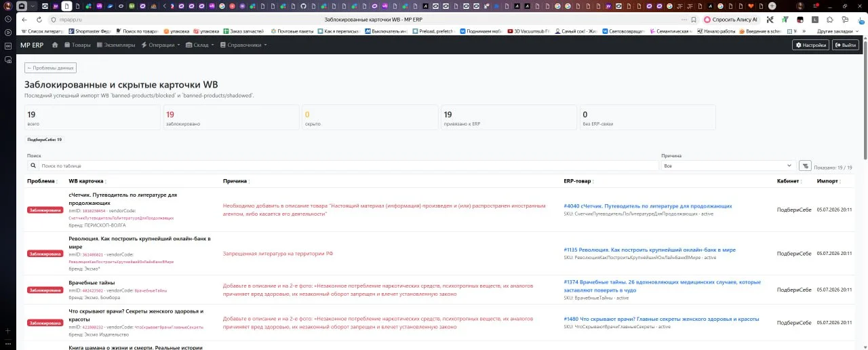This screenshot has height=350, width=868.
Task: Click the table filter settings icon
Action: click(x=805, y=166)
